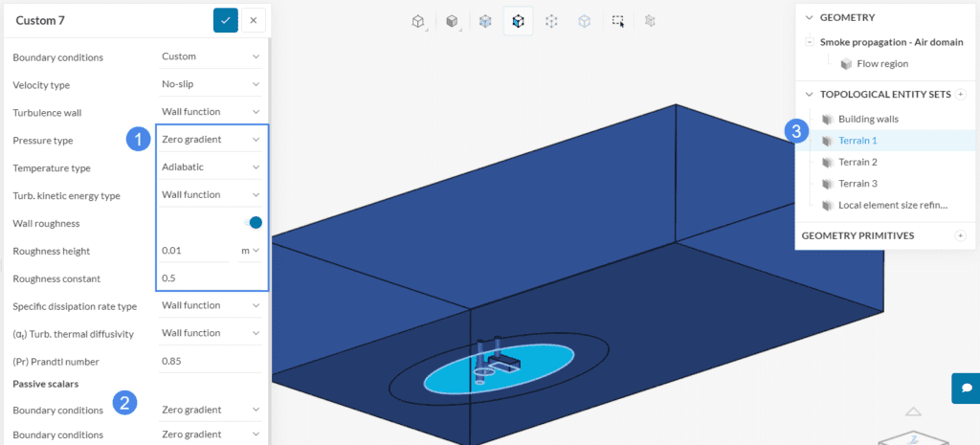Viewport: 980px width, 445px height.
Task: Click the (Pr) Prandtl number label
Action: click(x=56, y=361)
